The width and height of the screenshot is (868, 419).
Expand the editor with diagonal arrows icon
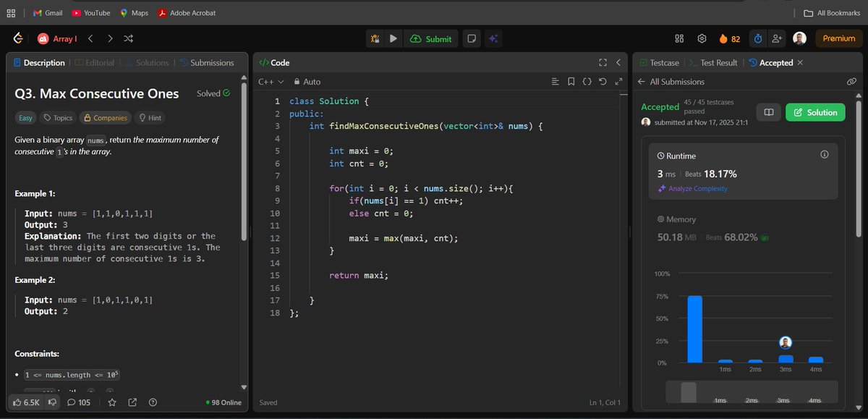tap(618, 82)
